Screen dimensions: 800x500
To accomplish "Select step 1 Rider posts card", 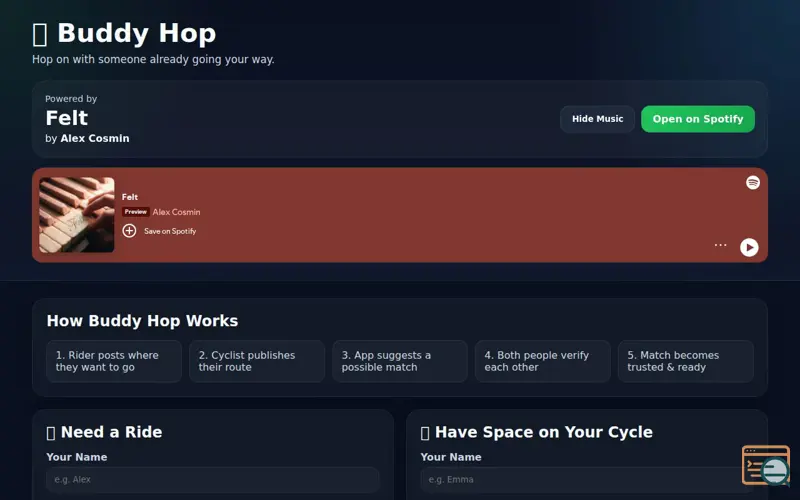I will pos(114,361).
